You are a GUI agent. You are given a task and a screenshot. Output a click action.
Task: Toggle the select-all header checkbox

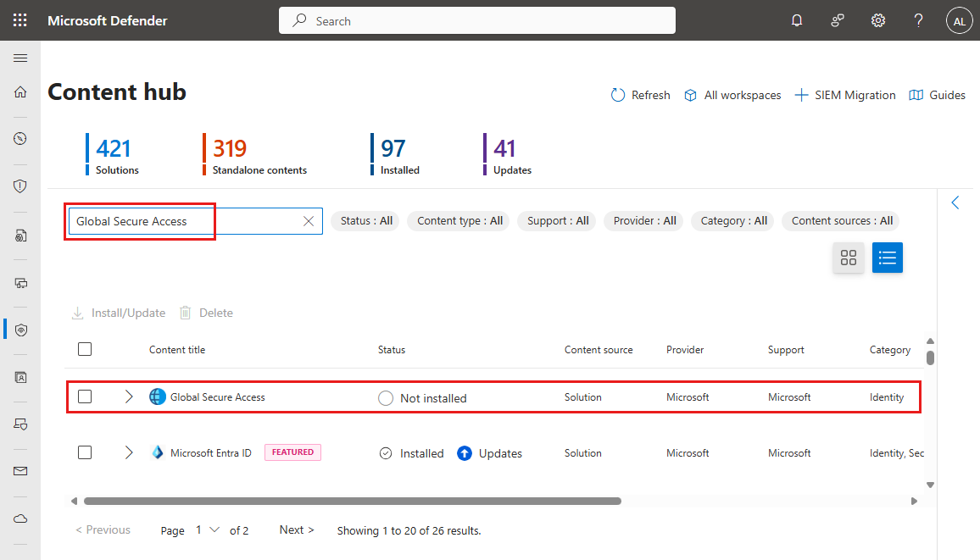point(85,349)
